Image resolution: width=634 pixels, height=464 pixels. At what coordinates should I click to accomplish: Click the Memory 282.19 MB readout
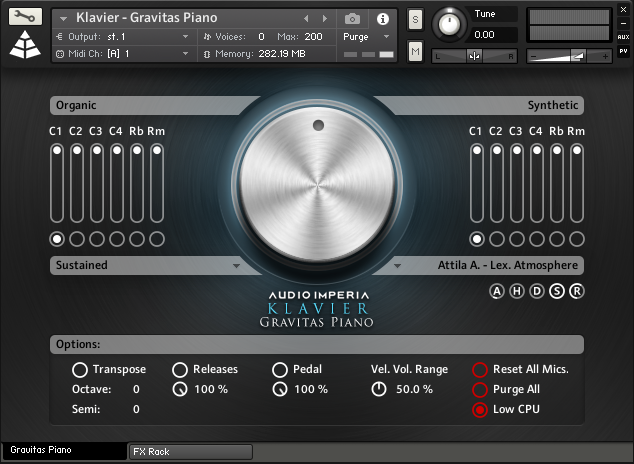tap(282, 54)
